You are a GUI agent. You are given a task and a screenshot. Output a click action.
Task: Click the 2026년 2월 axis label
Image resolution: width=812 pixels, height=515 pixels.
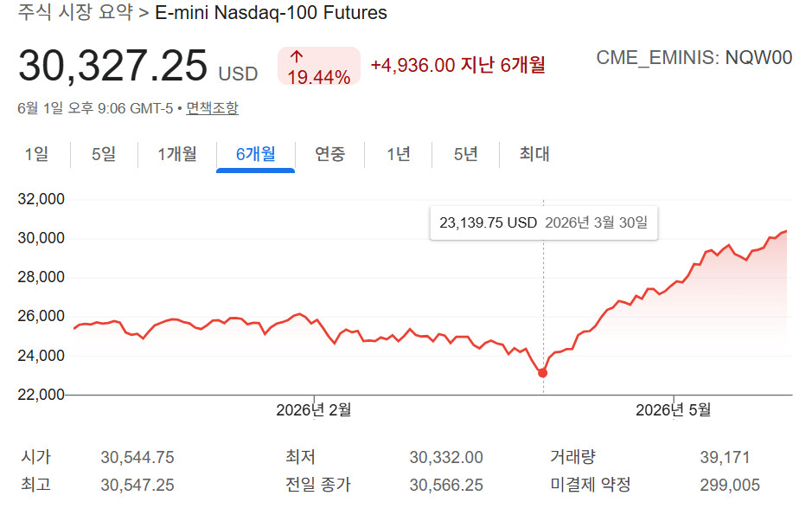pyautogui.click(x=314, y=410)
